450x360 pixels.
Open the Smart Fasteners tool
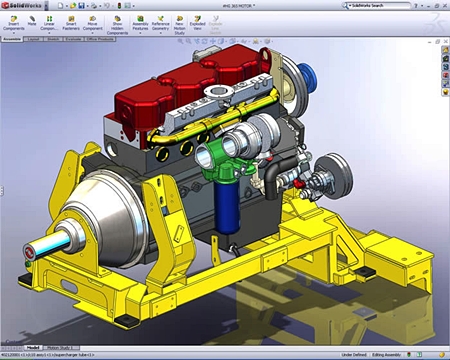71,23
